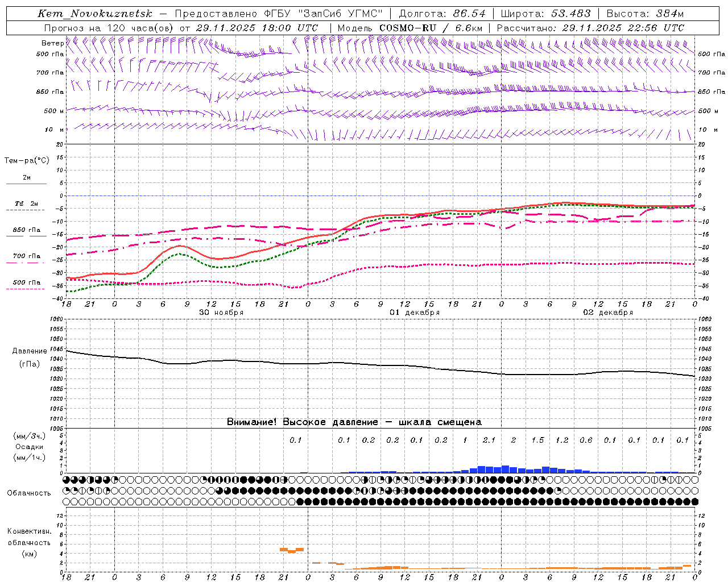This screenshot has height=582, width=728.
Task: Select the date label 30 ноября
Action: [221, 313]
